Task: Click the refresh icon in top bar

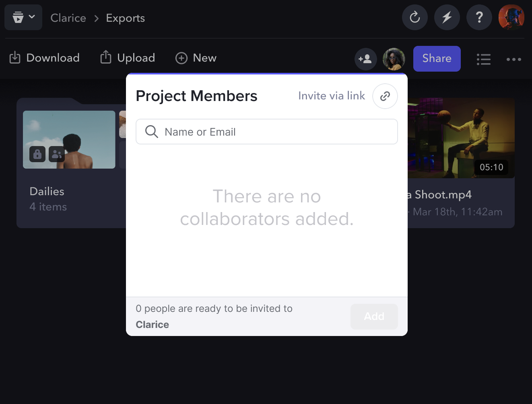Action: 414,17
